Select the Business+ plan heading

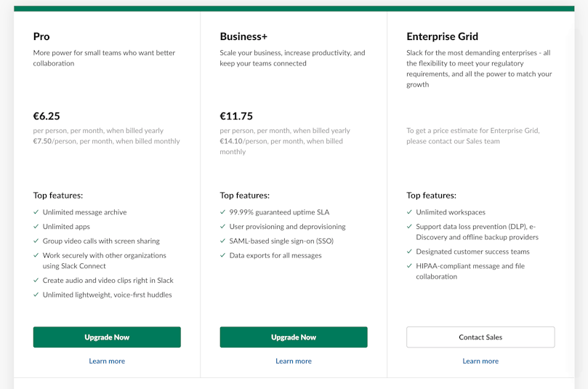(x=243, y=36)
